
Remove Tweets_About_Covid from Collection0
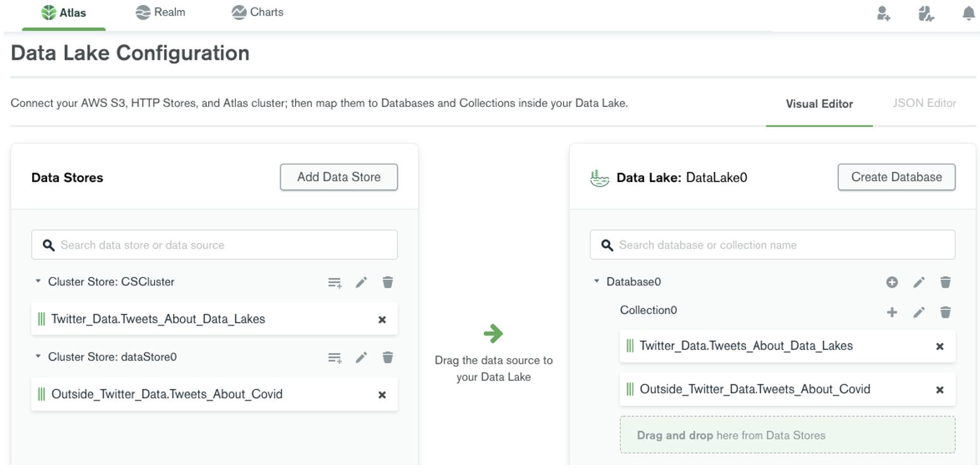pyautogui.click(x=940, y=390)
